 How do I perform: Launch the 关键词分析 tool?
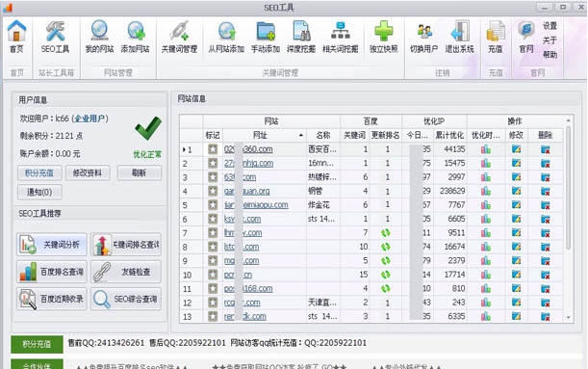click(x=52, y=245)
